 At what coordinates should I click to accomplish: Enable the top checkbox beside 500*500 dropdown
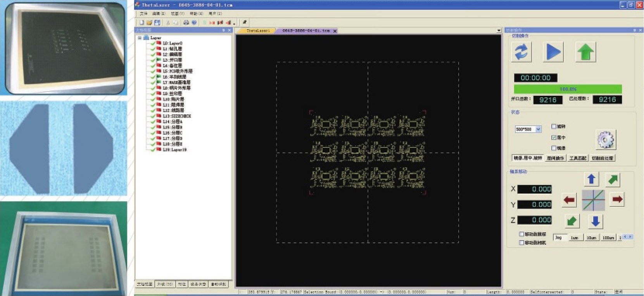point(554,126)
